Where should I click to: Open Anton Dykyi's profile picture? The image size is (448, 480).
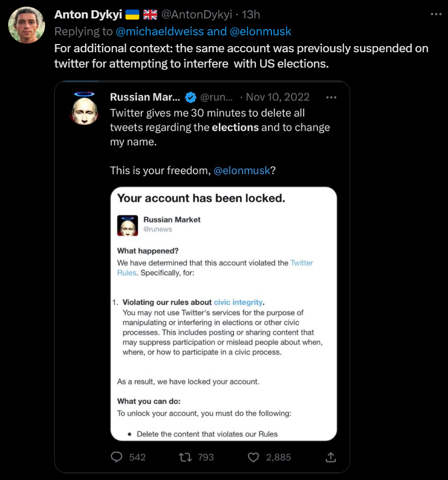[27, 25]
